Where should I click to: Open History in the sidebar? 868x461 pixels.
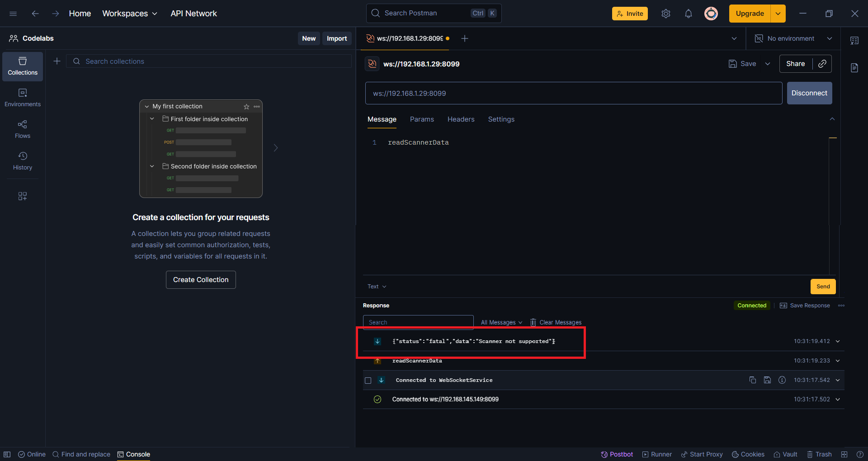coord(23,160)
